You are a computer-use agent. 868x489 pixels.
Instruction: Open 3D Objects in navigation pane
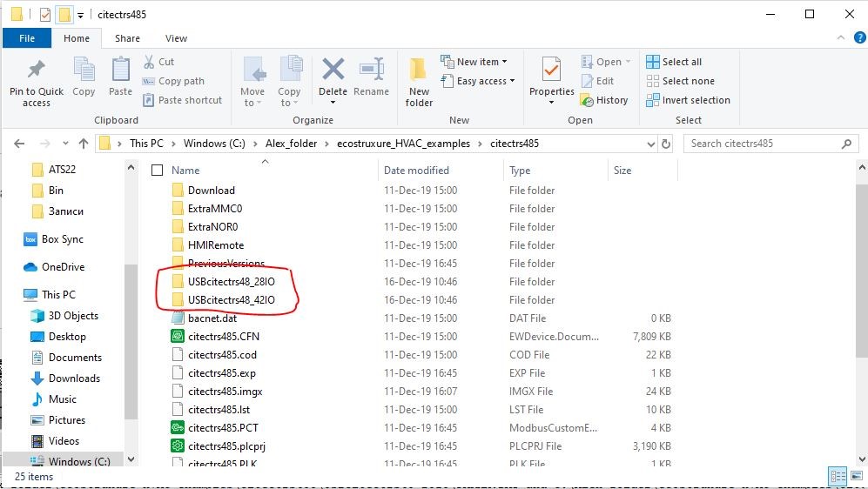click(64, 316)
